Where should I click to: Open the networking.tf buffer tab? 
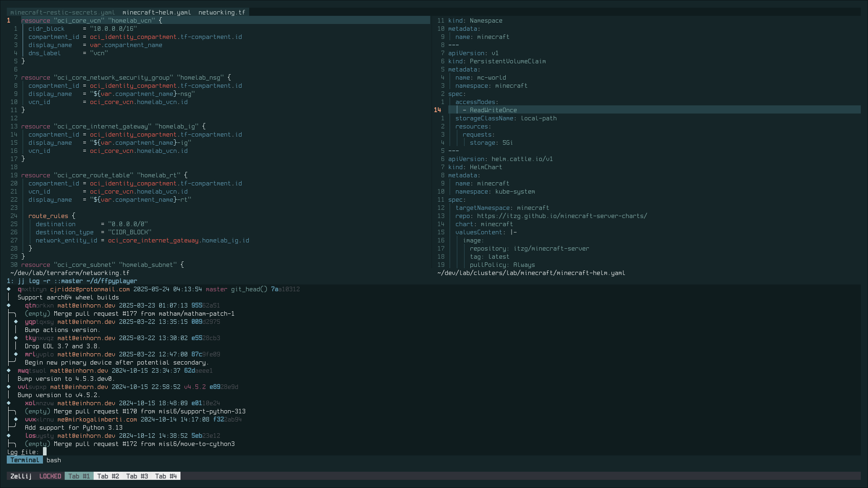pyautogui.click(x=221, y=12)
